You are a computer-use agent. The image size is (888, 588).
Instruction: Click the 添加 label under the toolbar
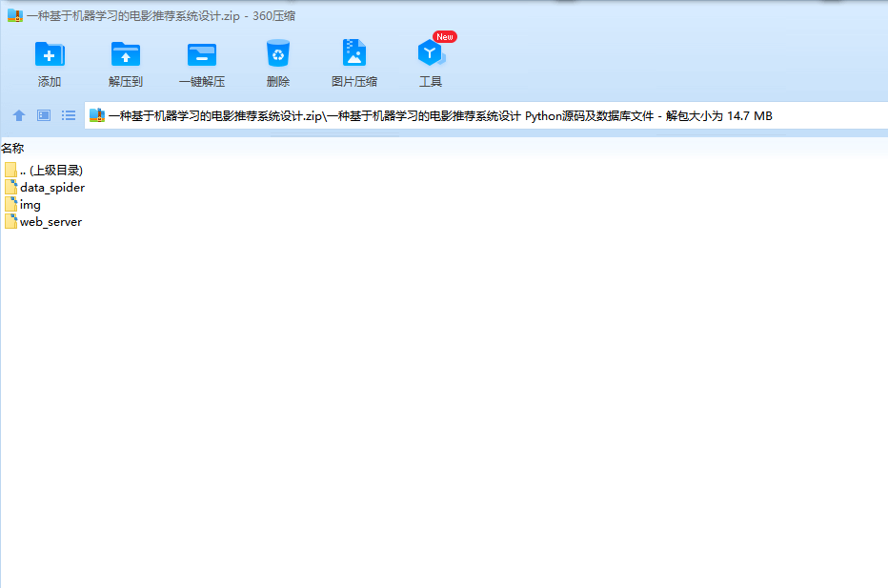pyautogui.click(x=50, y=82)
